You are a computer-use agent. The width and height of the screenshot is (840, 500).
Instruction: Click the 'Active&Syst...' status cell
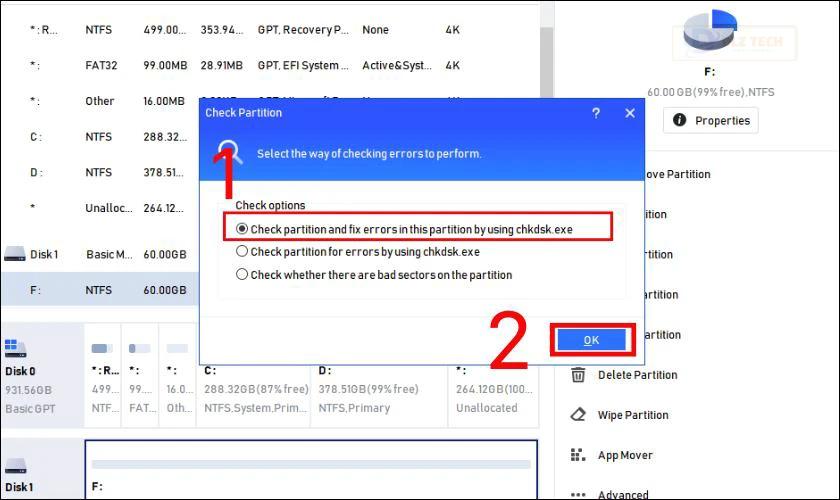[x=396, y=65]
